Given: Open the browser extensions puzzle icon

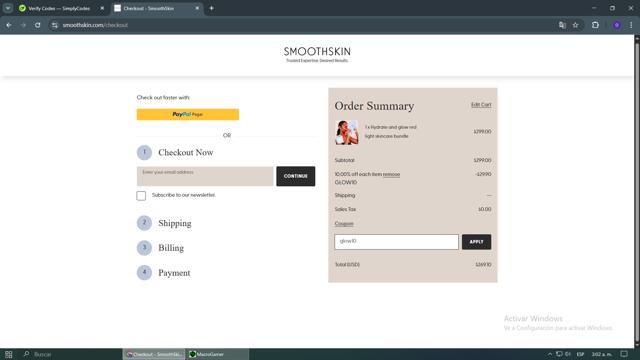Looking at the screenshot, I should [x=596, y=25].
